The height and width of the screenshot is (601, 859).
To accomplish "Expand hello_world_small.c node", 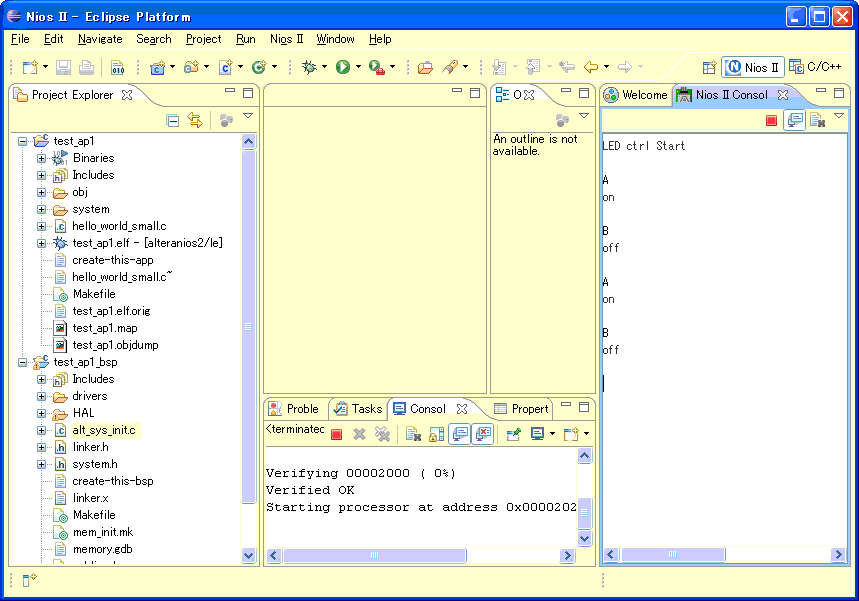I will 41,226.
